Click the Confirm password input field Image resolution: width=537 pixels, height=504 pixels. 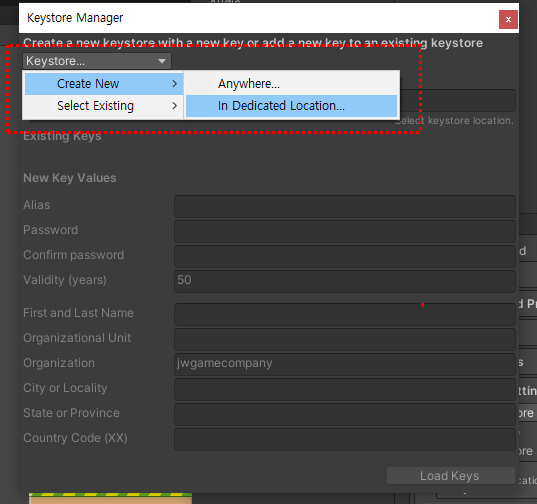tap(345, 256)
